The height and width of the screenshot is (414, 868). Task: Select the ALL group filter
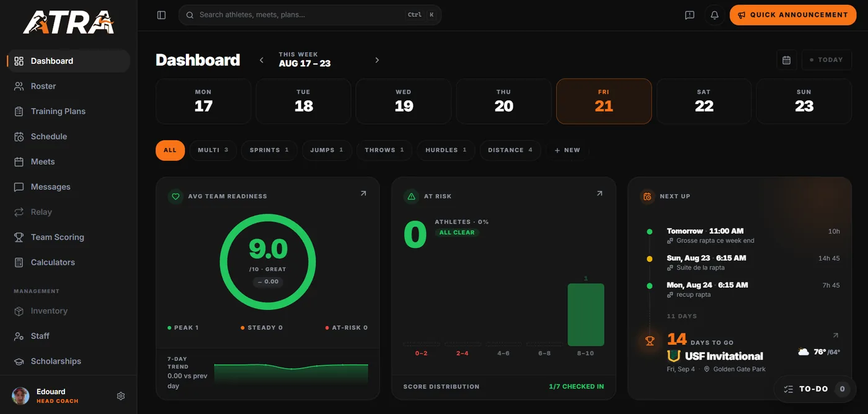170,150
